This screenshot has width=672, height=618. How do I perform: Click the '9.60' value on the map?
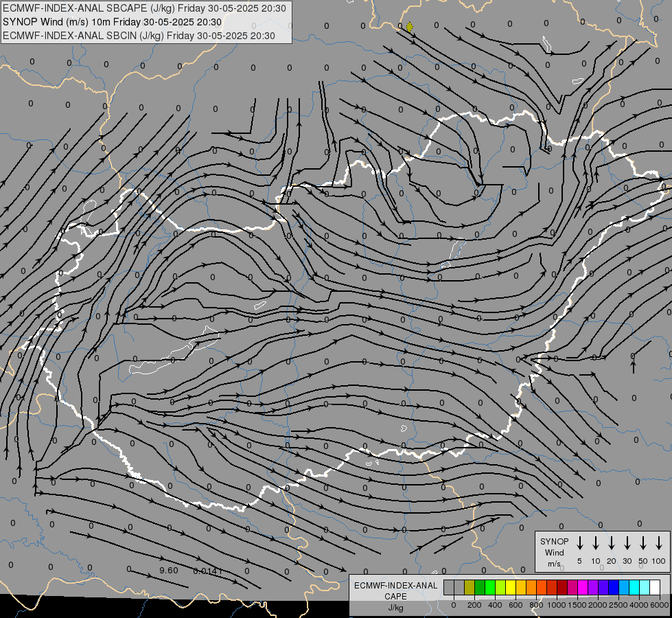[168, 571]
